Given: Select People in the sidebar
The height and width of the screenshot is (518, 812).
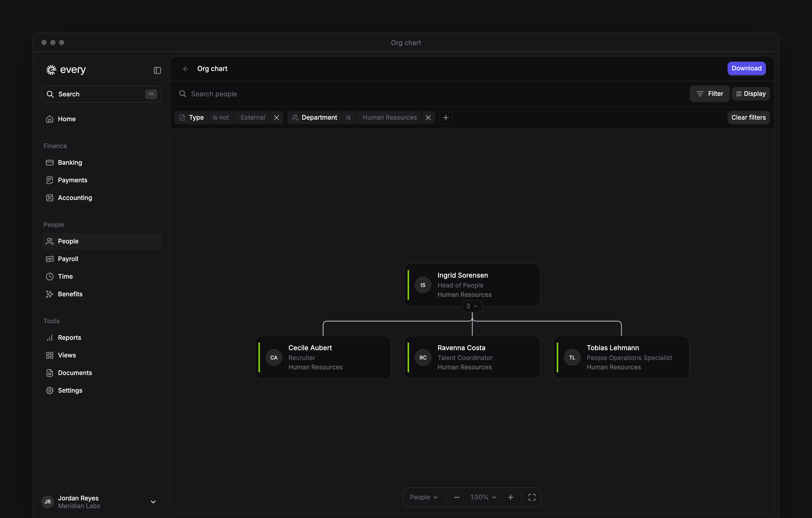Looking at the screenshot, I should tap(101, 241).
